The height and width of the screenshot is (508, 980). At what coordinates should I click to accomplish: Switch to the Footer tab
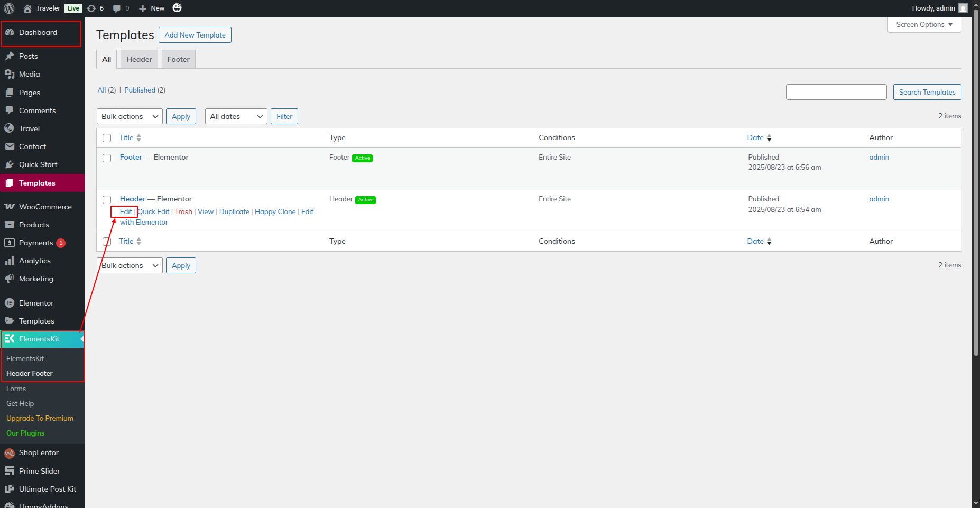[179, 59]
